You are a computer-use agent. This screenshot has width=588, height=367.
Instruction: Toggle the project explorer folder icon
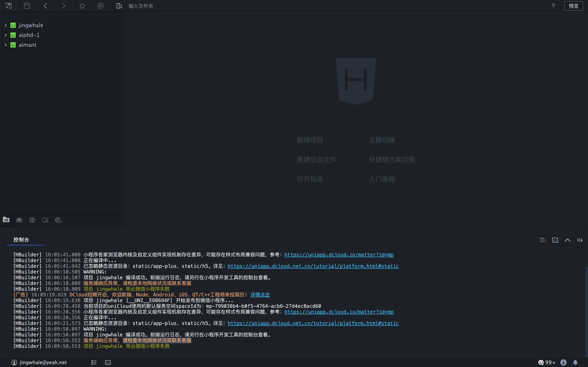click(6, 220)
